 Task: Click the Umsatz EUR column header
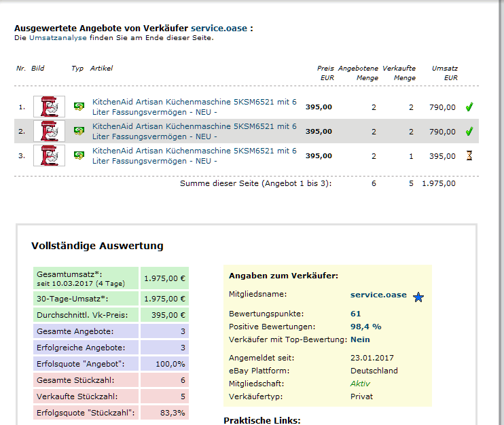point(445,73)
